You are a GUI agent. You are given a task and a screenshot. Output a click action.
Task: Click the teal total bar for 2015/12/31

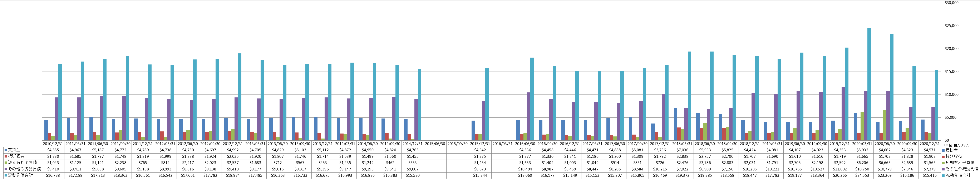(487, 104)
